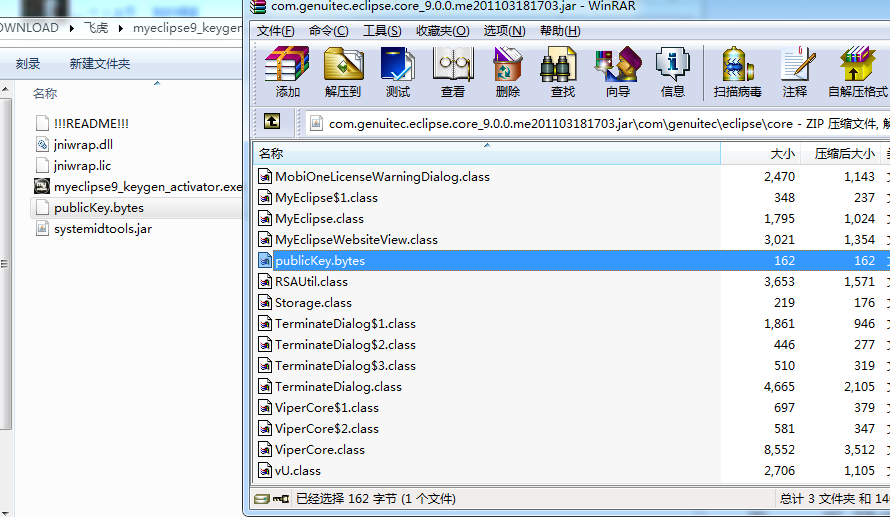Click systemidtools.jar file icon in Explorer
The height and width of the screenshot is (517, 890).
pos(42,228)
